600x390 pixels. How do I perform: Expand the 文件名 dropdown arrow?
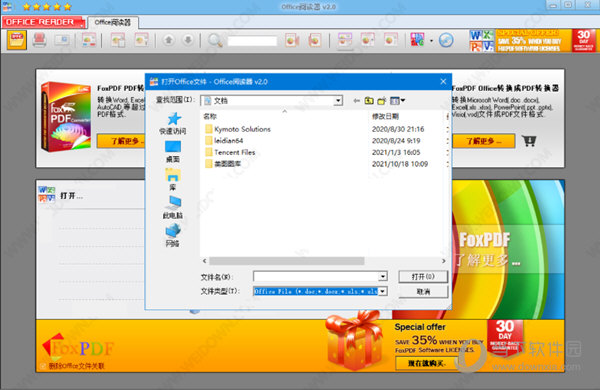click(383, 276)
